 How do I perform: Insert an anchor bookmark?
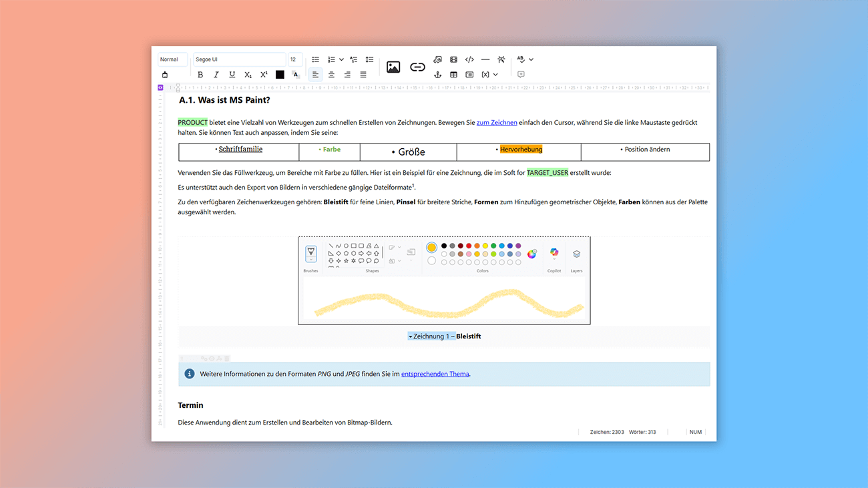click(438, 75)
